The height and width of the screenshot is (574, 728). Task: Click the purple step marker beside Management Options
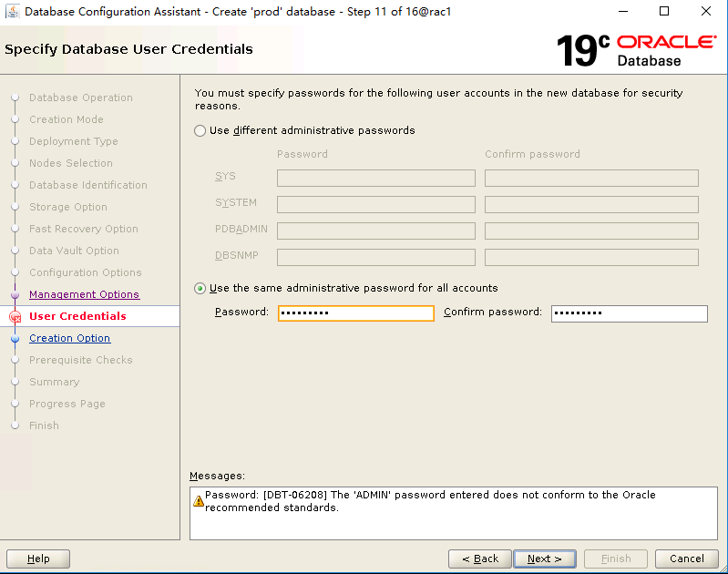click(15, 295)
